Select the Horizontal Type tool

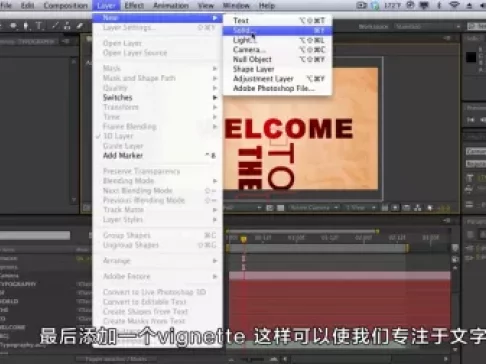[x=39, y=26]
